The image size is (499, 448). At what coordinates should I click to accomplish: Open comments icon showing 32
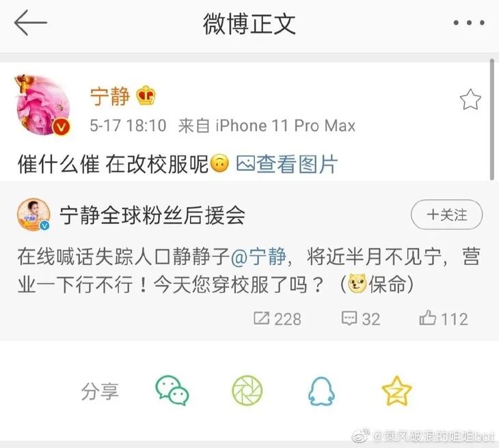point(361,319)
